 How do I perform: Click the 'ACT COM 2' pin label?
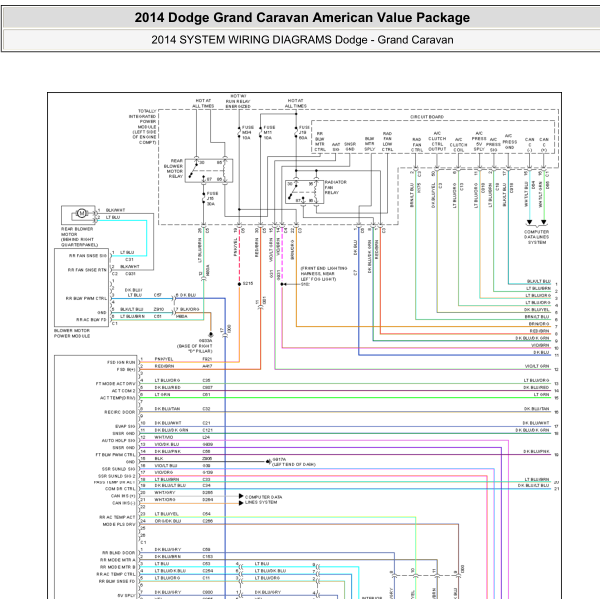tap(123, 391)
